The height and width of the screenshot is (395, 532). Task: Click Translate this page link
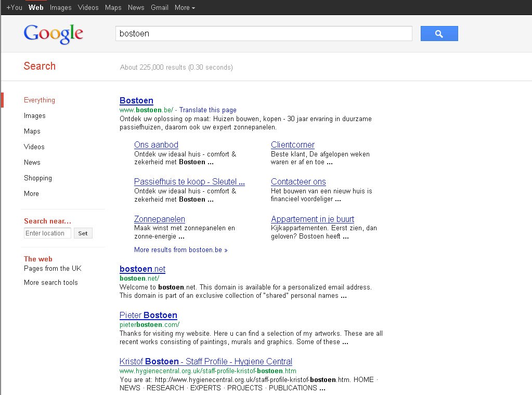pos(207,110)
